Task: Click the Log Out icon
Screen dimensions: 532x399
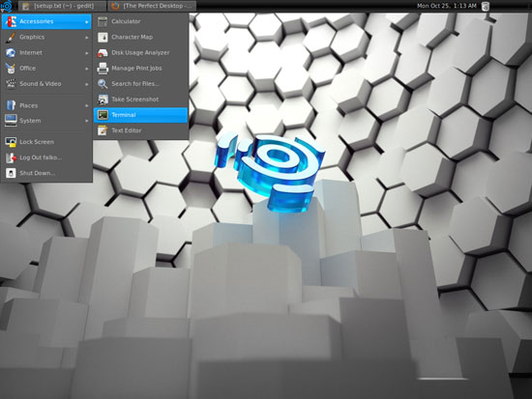Action: (11, 157)
